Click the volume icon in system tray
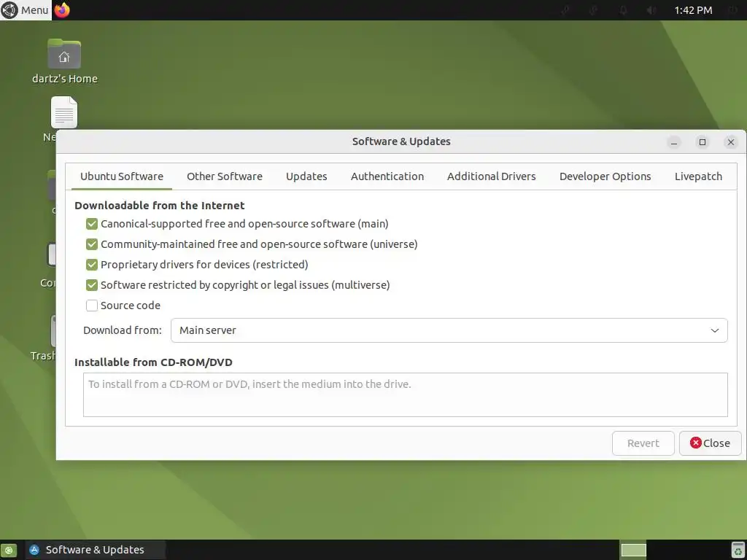747x560 pixels. point(651,10)
